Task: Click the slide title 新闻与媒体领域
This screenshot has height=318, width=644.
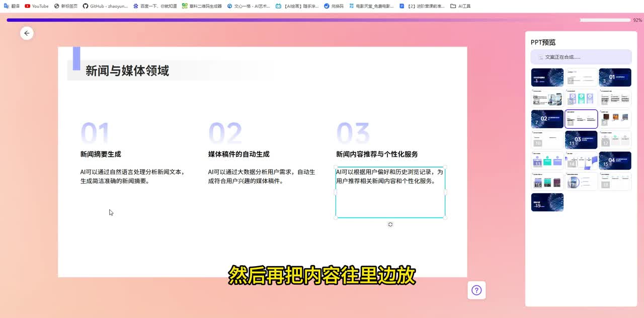Action: (127, 71)
